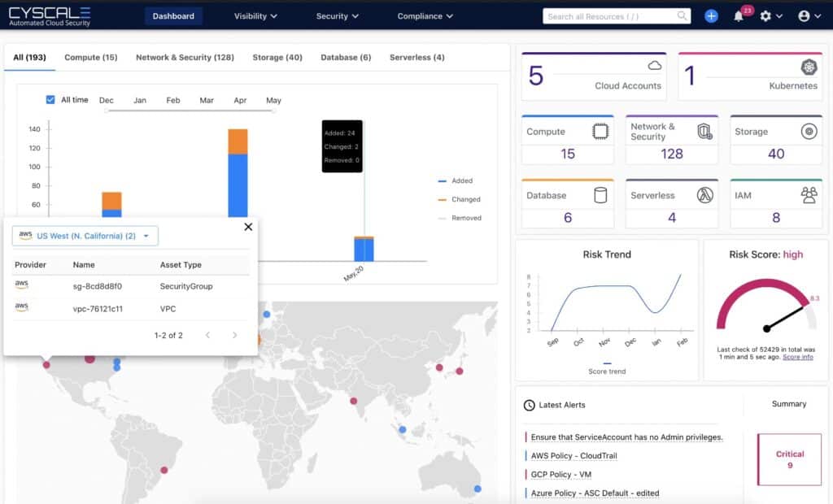Viewport: 833px width, 504px height.
Task: Click the blue marker in eastern Australia
Action: tap(478, 489)
